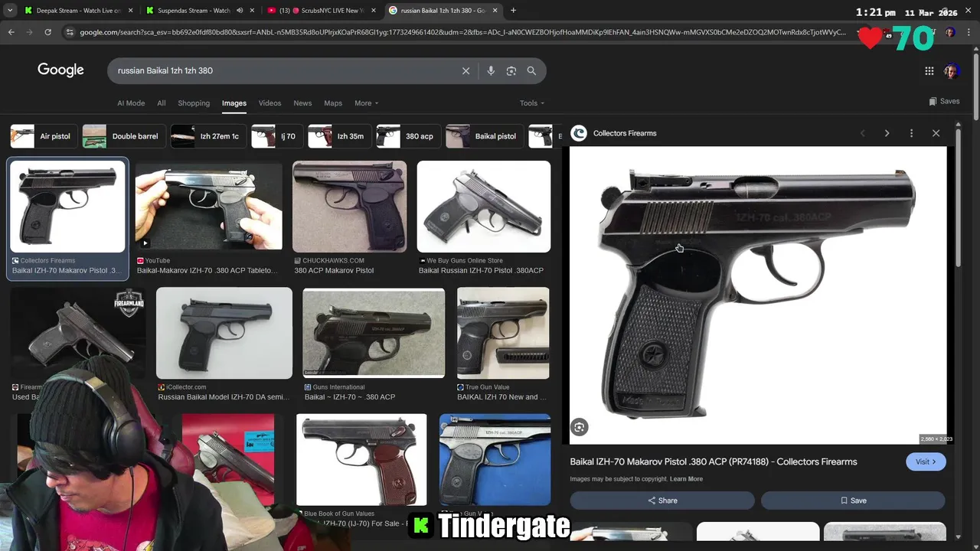Open new browser tab with plus
Image resolution: width=980 pixels, height=551 pixels.
tap(513, 11)
